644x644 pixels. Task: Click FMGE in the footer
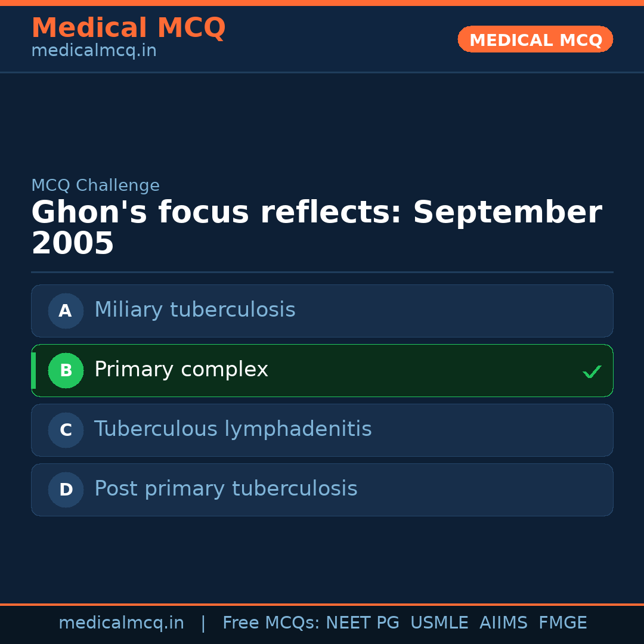point(562,623)
